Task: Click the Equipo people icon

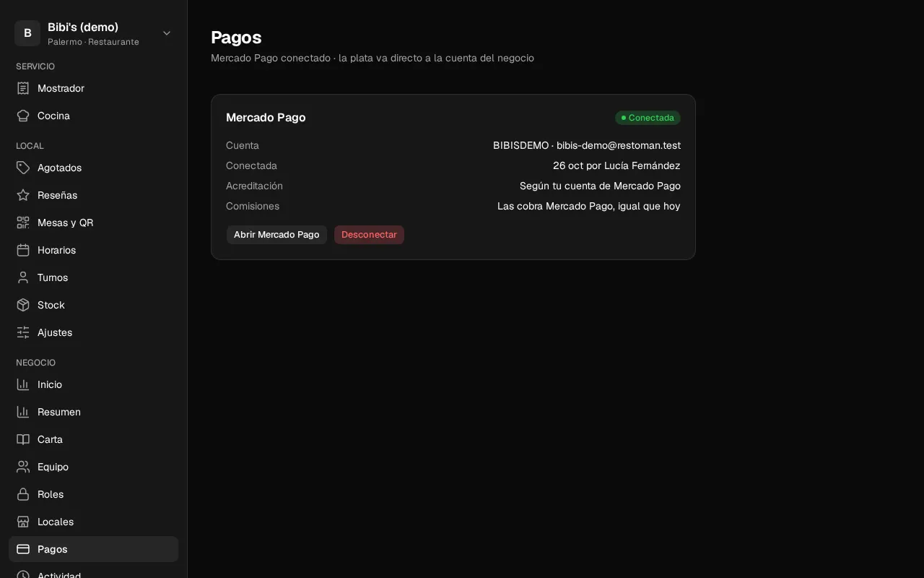Action: pyautogui.click(x=23, y=467)
